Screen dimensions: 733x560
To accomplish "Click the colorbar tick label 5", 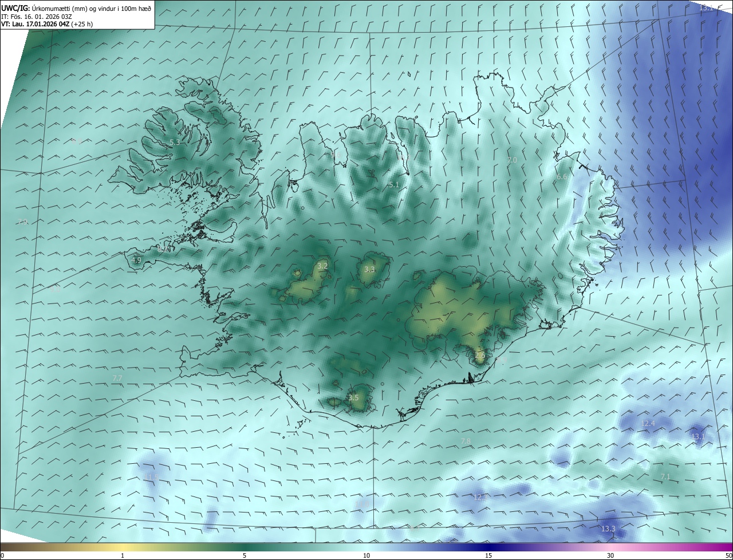I will coord(245,555).
